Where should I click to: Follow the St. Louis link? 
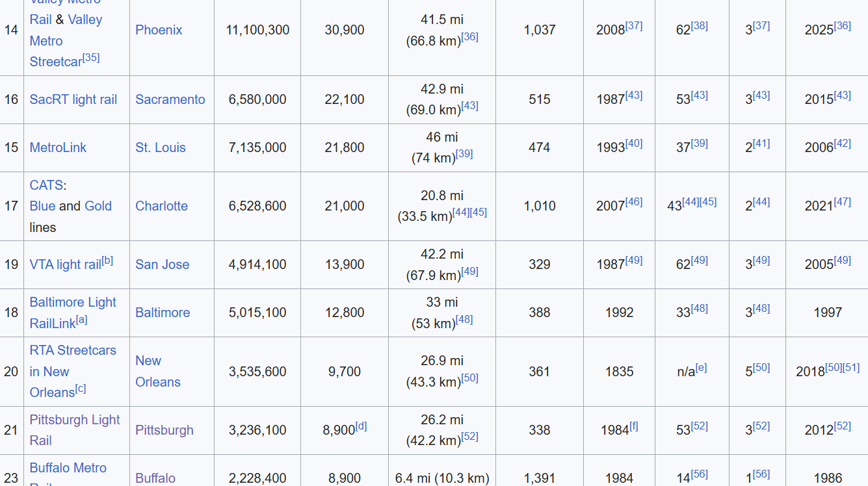tap(161, 147)
